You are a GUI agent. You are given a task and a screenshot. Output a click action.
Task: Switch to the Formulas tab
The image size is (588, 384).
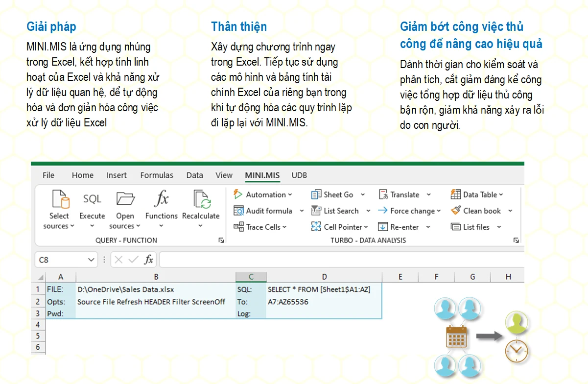157,175
